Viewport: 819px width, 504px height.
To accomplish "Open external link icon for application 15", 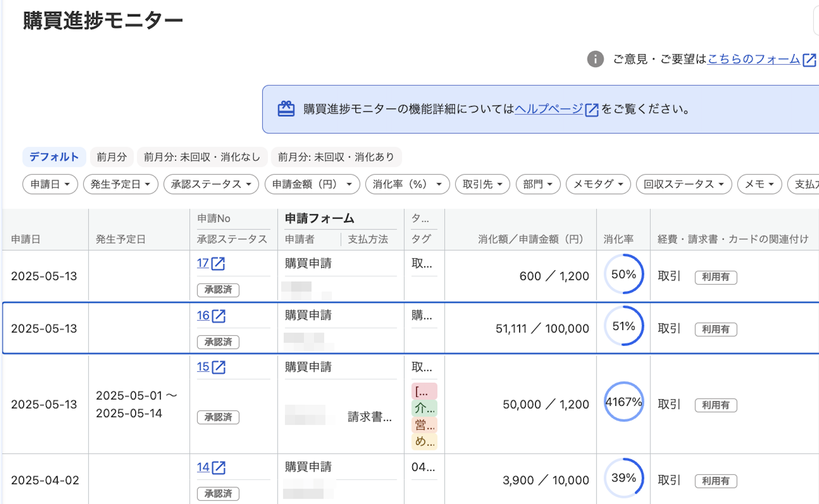I will 218,367.
